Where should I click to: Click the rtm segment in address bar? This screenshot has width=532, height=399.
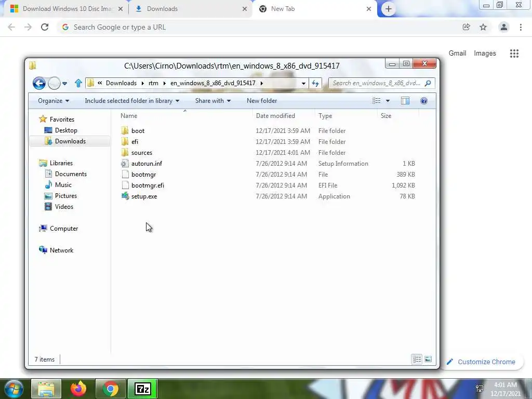pyautogui.click(x=153, y=83)
